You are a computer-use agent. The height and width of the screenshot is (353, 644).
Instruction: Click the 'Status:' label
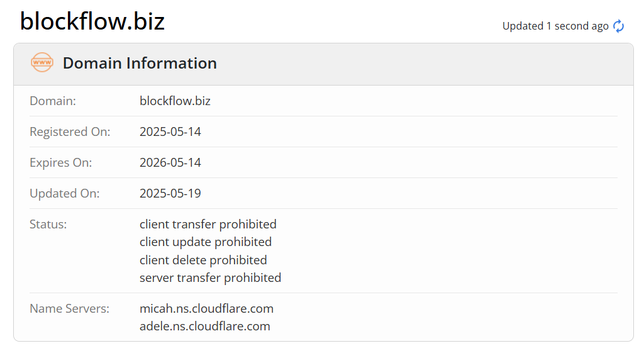tap(48, 224)
